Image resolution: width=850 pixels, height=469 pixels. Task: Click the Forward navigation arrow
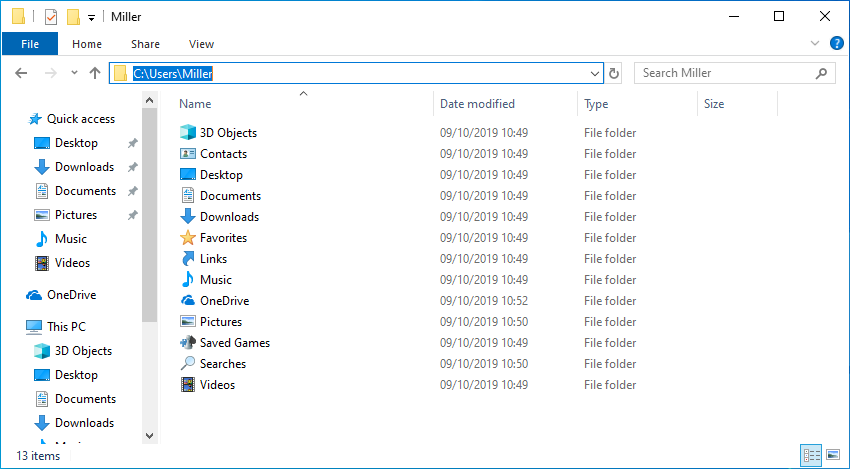50,73
